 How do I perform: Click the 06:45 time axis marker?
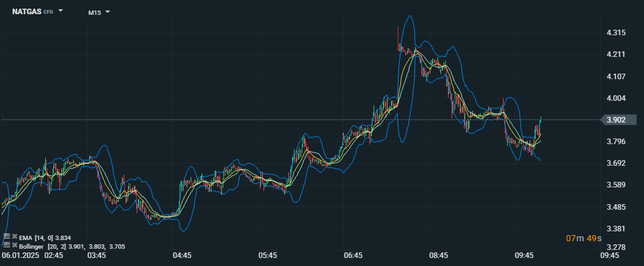tap(353, 255)
